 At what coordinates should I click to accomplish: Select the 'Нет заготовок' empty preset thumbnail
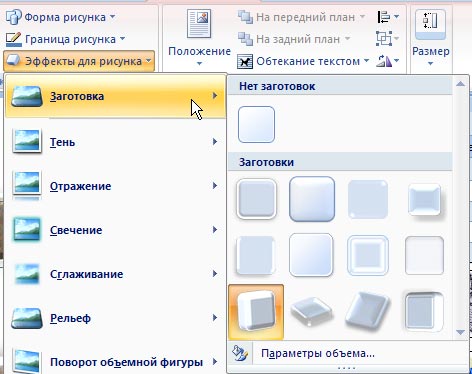(x=256, y=124)
